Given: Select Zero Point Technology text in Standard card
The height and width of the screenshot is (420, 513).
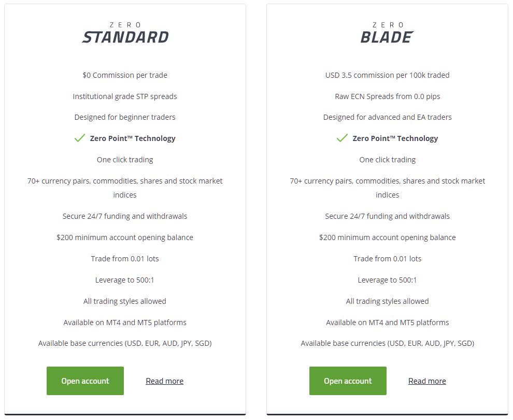Looking at the screenshot, I should click(x=133, y=138).
